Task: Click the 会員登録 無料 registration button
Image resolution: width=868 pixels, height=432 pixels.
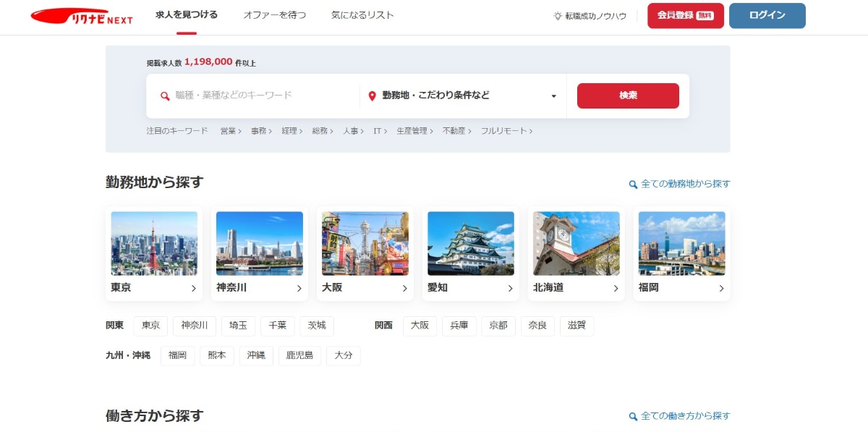Action: 685,14
